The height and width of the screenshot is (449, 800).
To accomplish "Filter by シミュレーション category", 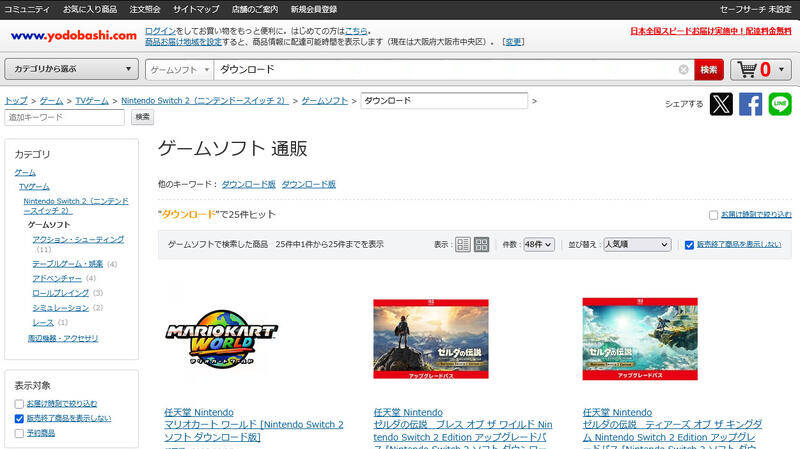I will 61,308.
